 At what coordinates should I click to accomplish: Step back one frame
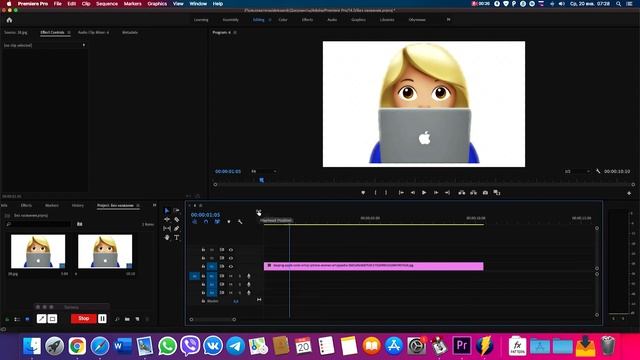pyautogui.click(x=413, y=193)
